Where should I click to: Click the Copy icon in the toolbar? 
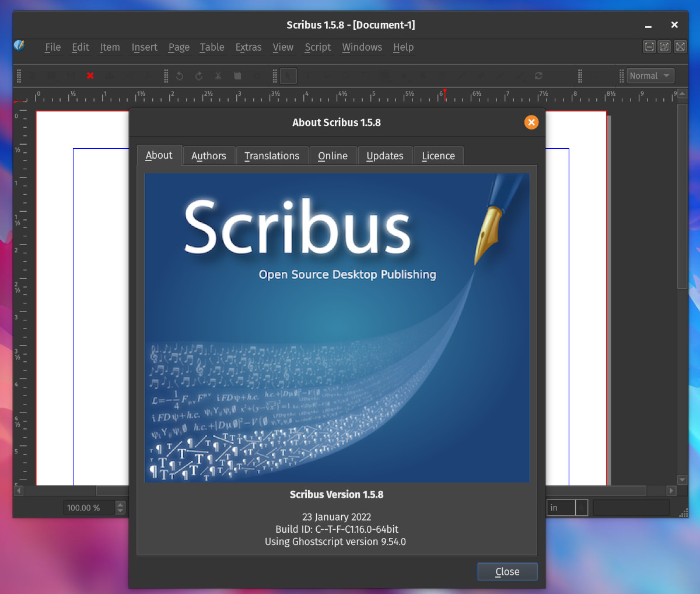click(237, 76)
